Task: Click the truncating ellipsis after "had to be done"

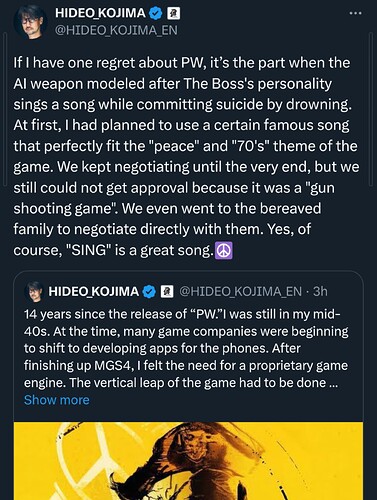Action: [333, 383]
